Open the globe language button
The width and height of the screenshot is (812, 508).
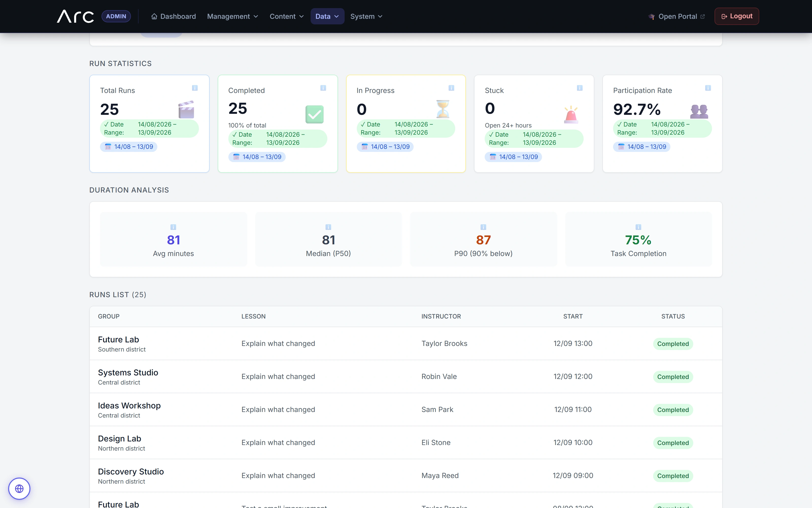coord(20,488)
